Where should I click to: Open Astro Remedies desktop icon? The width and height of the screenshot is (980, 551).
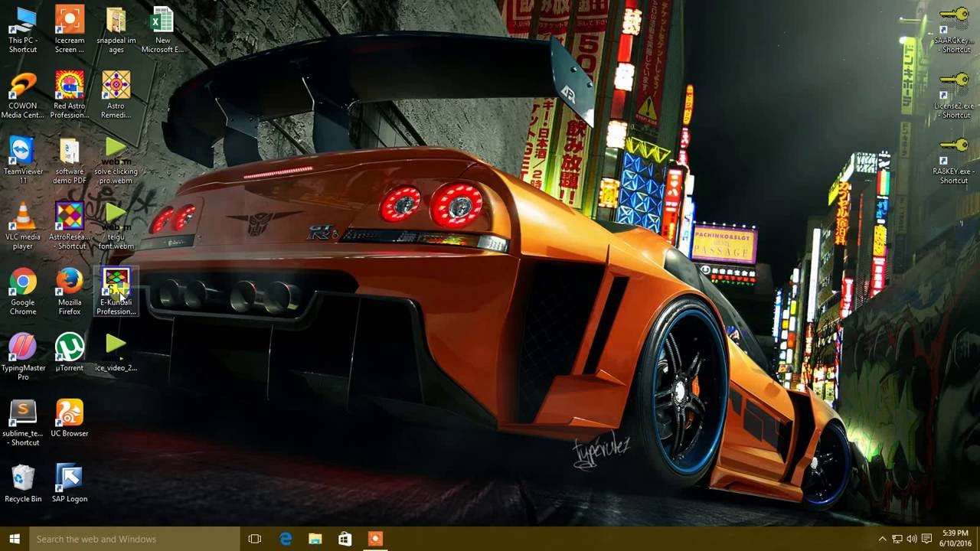click(116, 96)
